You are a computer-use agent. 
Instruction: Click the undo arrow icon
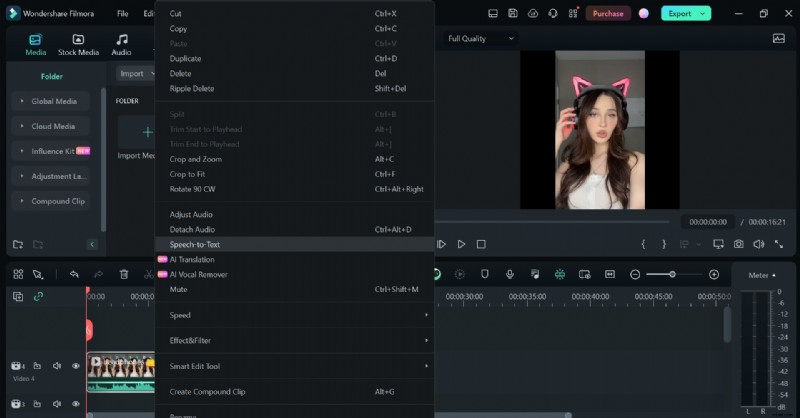74,275
